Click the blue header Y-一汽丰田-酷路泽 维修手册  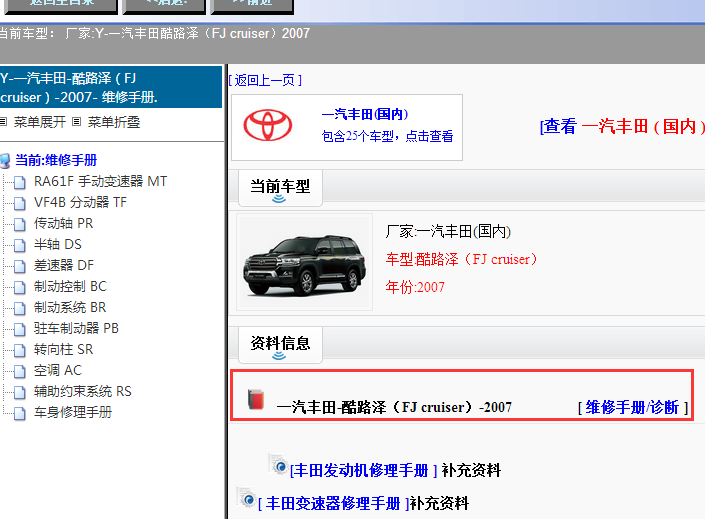(111, 87)
